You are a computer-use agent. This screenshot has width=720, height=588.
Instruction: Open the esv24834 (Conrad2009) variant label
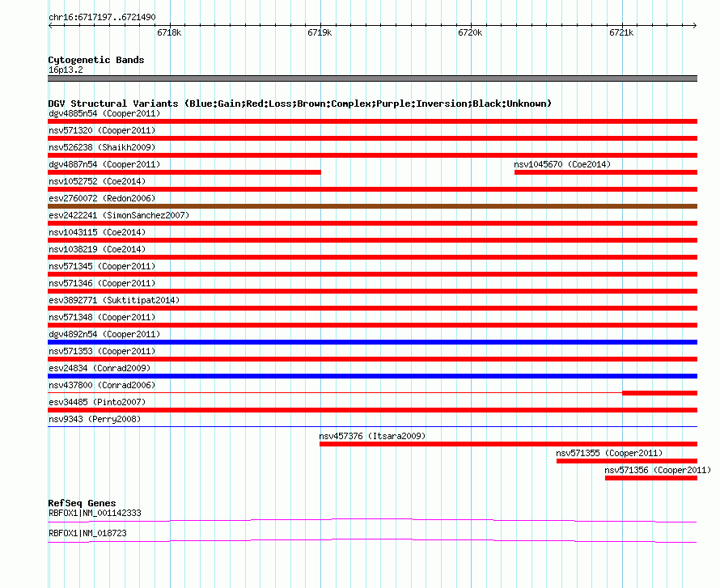[100, 368]
